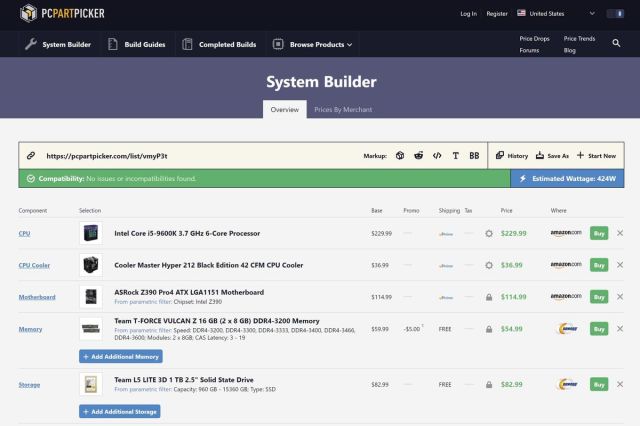Viewport: 640px width, 426px height.
Task: Open Cooler Master Hyper 212 product name
Action: click(209, 265)
